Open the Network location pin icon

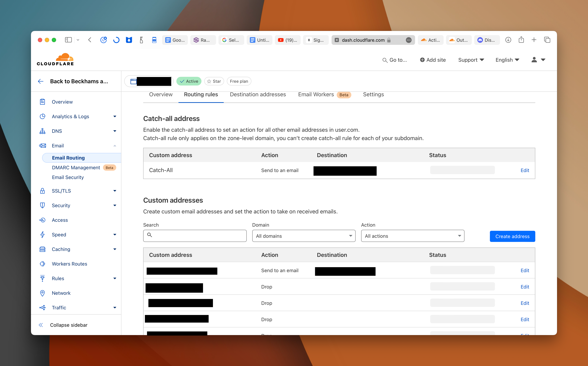click(x=42, y=293)
